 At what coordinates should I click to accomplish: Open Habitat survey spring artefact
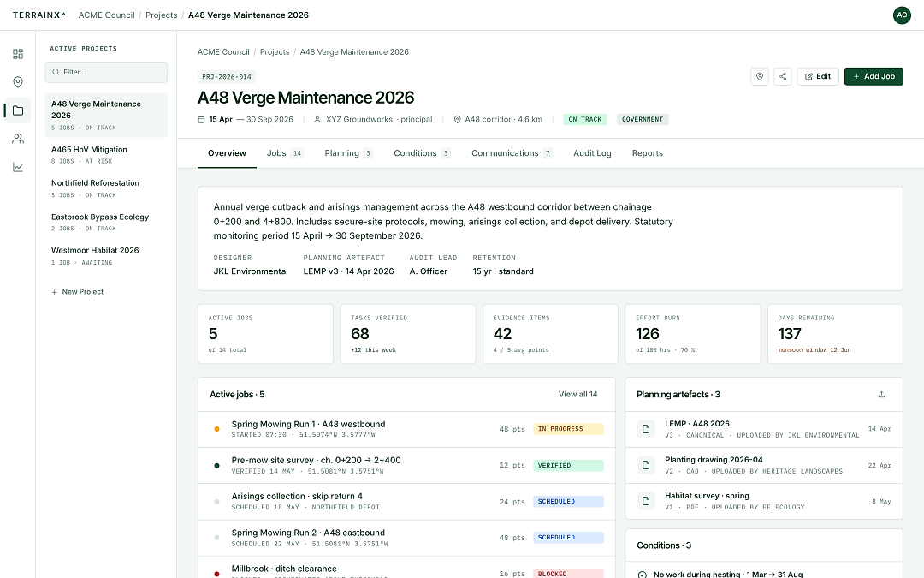pyautogui.click(x=764, y=501)
